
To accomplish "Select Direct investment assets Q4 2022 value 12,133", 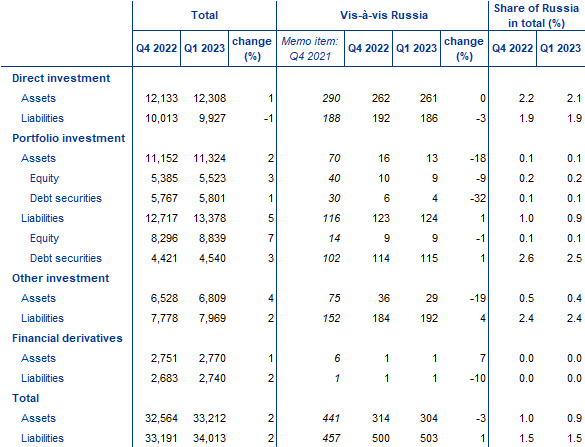I will point(161,98).
